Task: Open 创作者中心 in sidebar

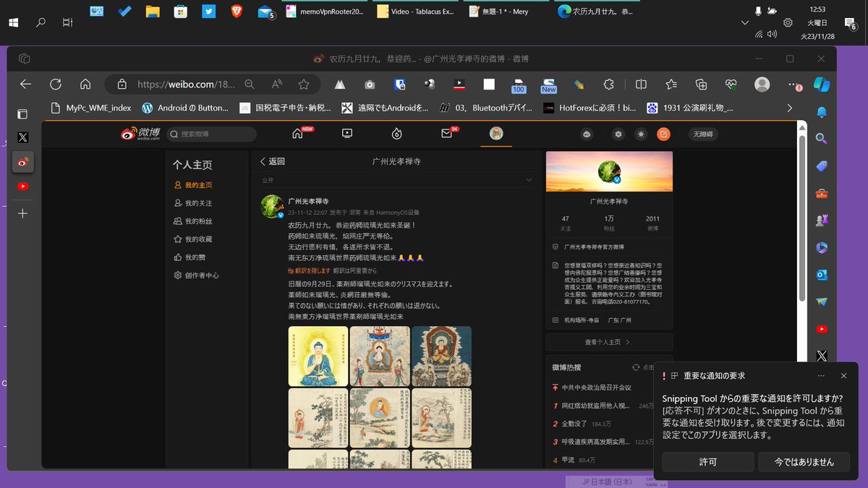Action: point(196,275)
